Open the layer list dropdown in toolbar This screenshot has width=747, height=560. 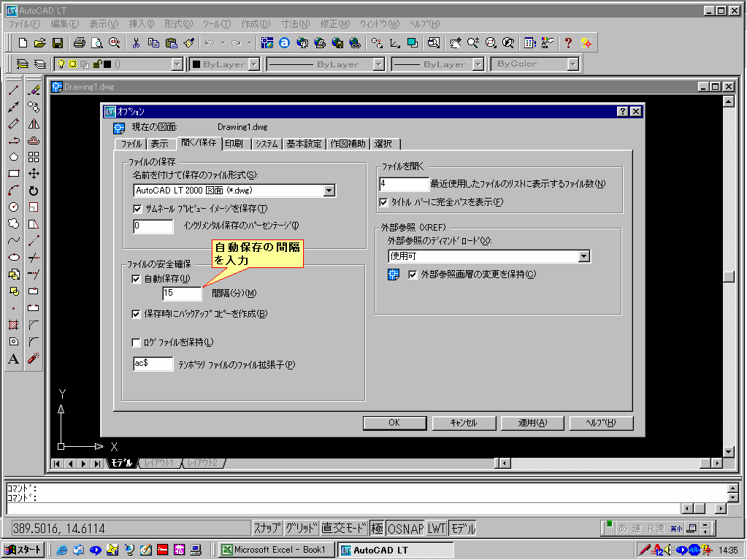pyautogui.click(x=177, y=64)
